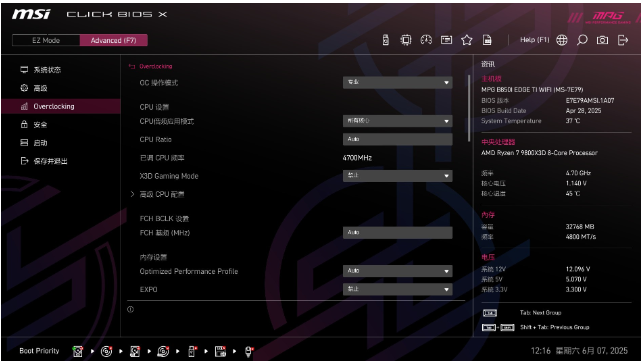Click the hardware monitor card icon

(446, 40)
